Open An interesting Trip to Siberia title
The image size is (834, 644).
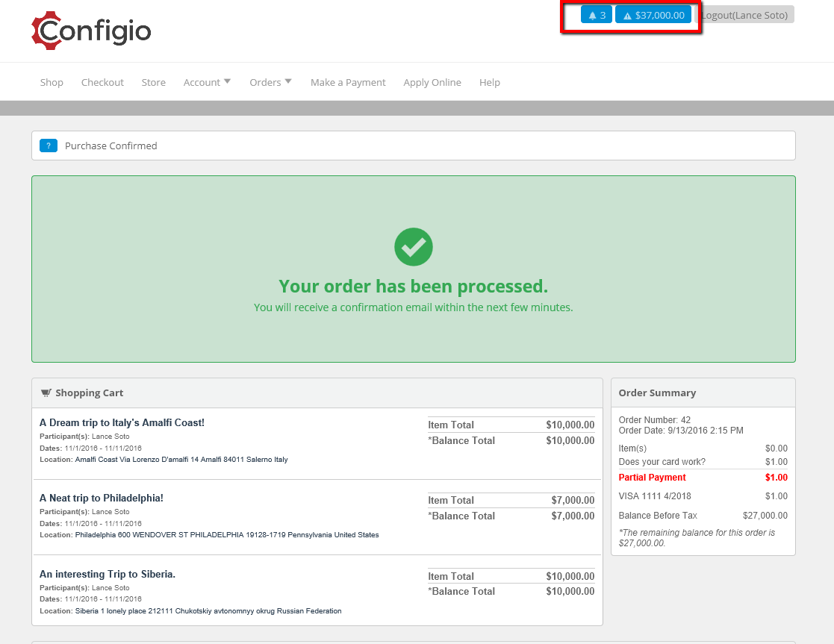(108, 575)
